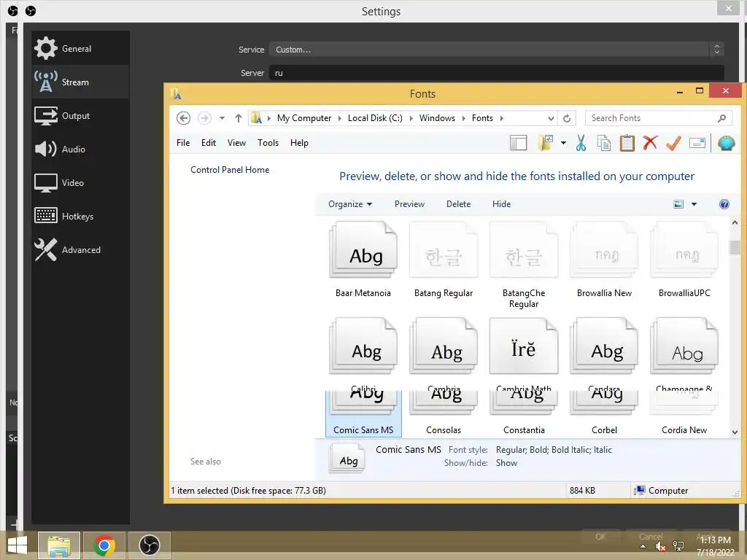Select the Baar Metanoia font
This screenshot has width=747, height=560.
pos(363,260)
